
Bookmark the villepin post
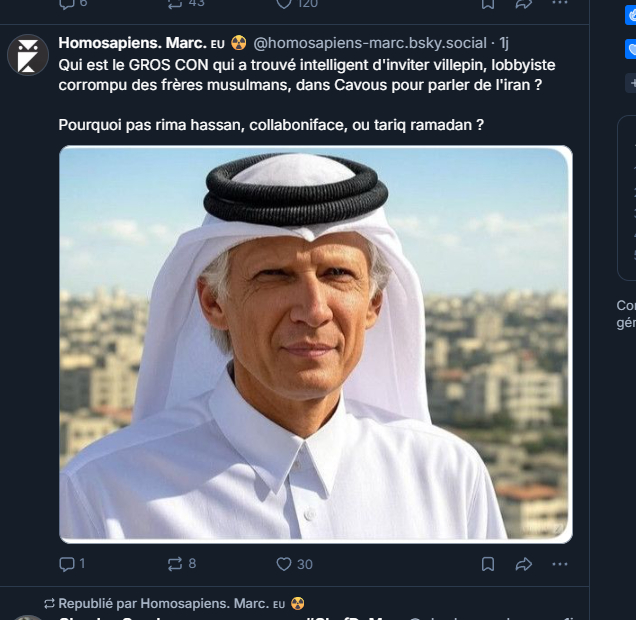tap(487, 564)
